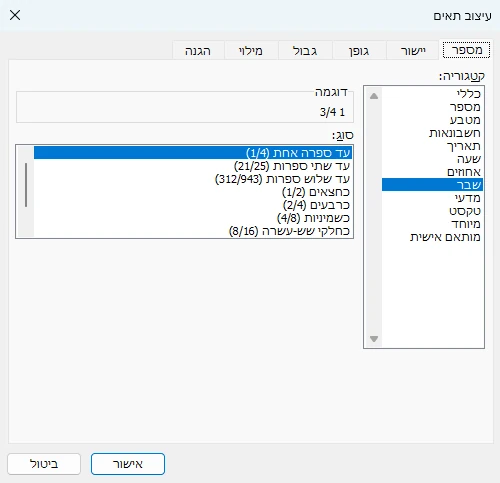Close the עיצוב תאים dialog with X
The width and height of the screenshot is (500, 483).
[x=15, y=15]
